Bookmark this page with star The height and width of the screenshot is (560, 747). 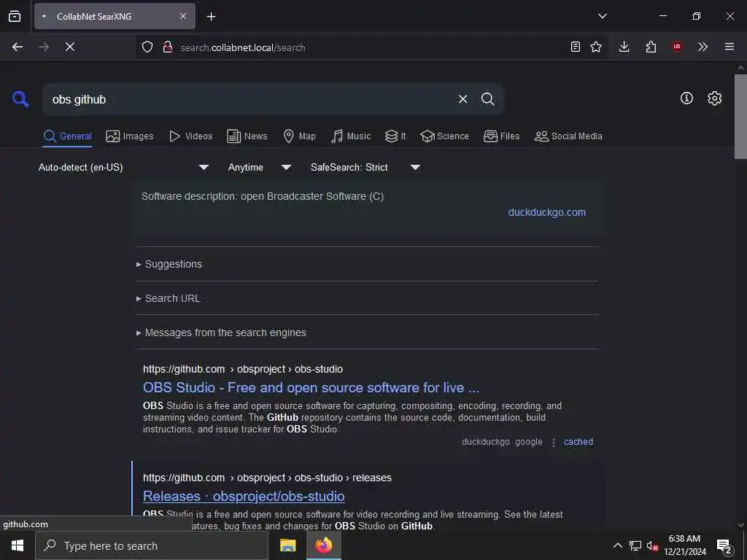[x=596, y=47]
